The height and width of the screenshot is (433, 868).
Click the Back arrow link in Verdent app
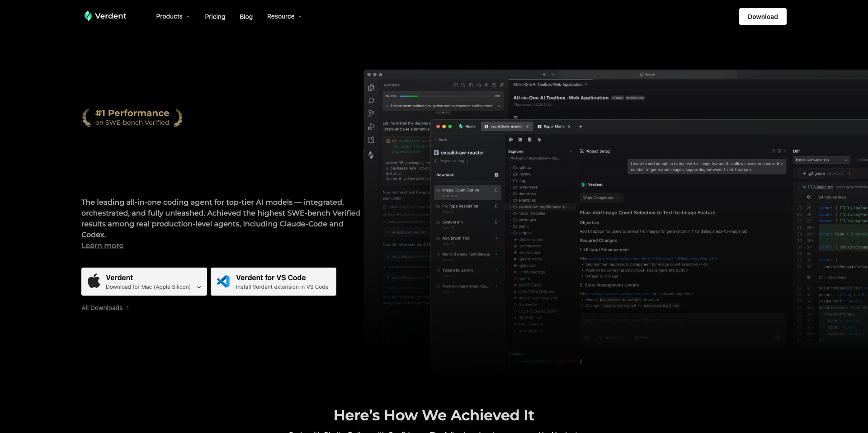440,140
